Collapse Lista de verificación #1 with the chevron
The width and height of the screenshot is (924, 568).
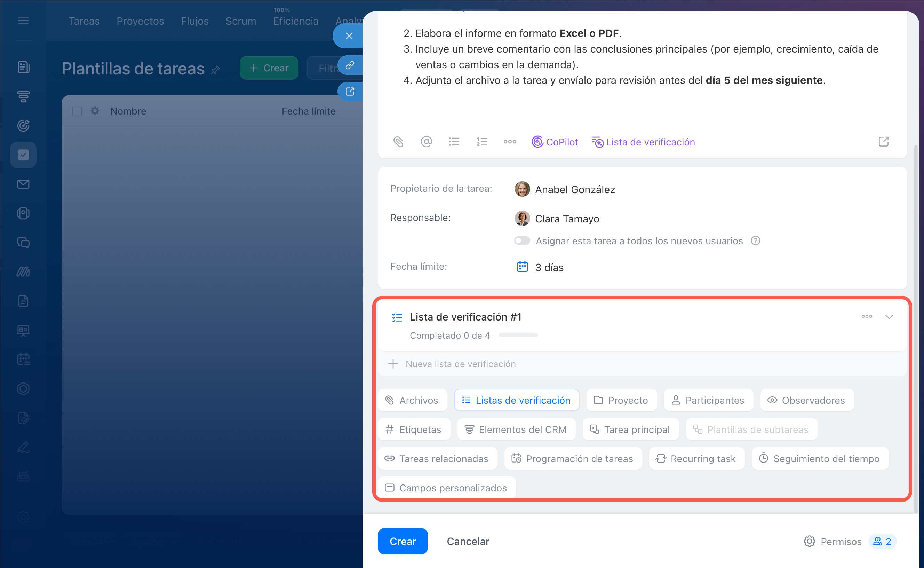[x=889, y=317]
